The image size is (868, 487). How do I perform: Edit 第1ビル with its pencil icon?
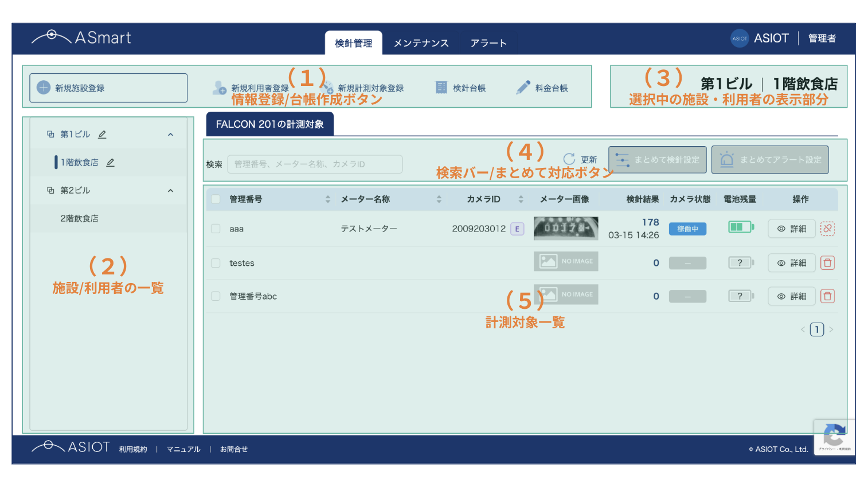[x=102, y=134]
